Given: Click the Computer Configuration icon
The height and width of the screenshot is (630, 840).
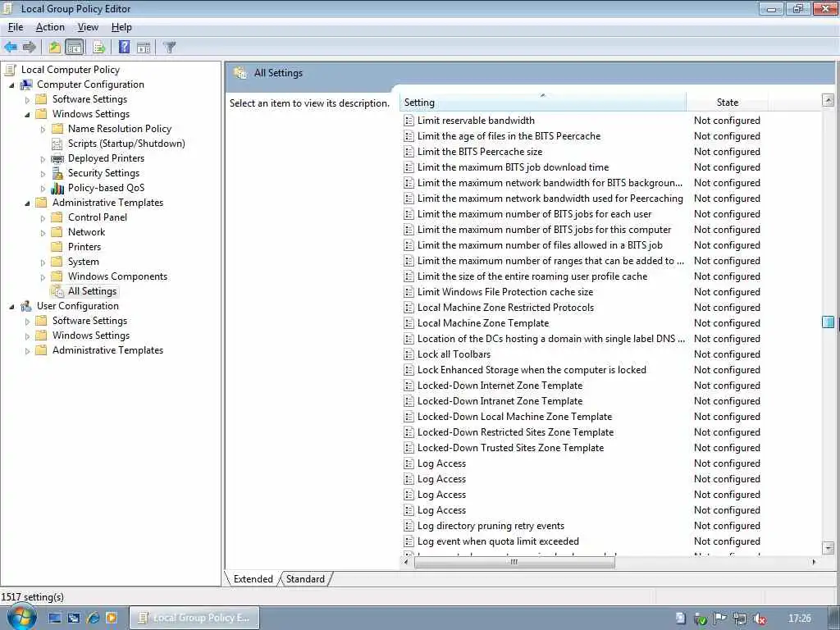Looking at the screenshot, I should 26,84.
